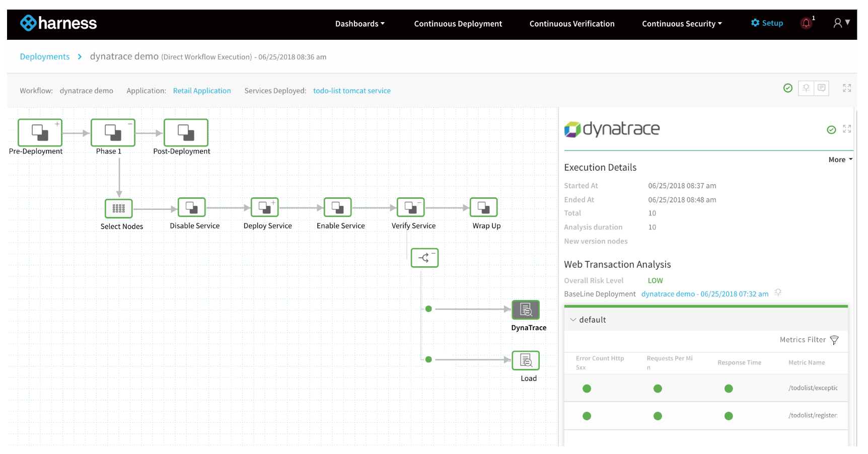The image size is (868, 454).
Task: Select the Deploy Service step
Action: [265, 207]
